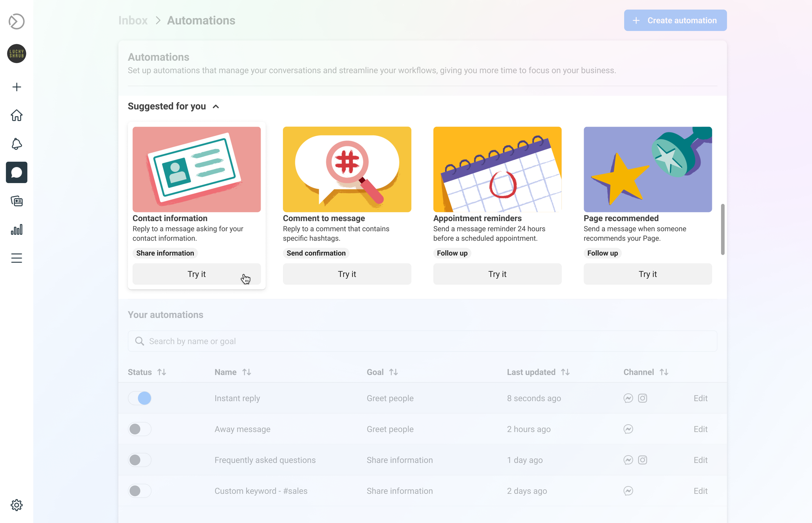This screenshot has height=523, width=812.
Task: Click the plus create icon in sidebar
Action: point(16,87)
